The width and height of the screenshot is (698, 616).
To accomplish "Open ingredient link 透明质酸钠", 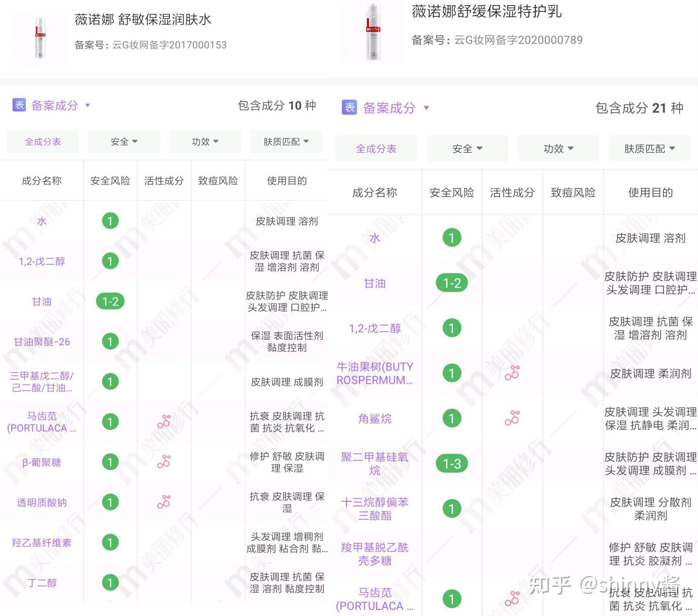I will tap(42, 503).
